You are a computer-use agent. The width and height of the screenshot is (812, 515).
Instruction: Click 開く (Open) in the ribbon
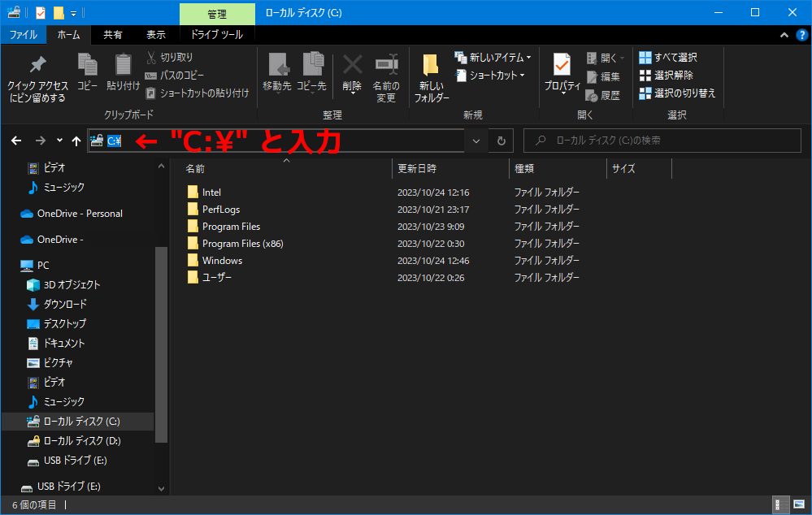(x=606, y=58)
